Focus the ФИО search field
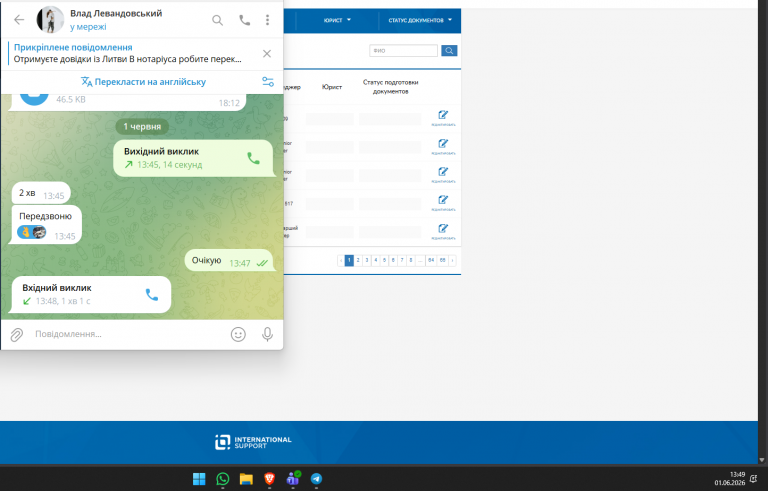 (403, 50)
